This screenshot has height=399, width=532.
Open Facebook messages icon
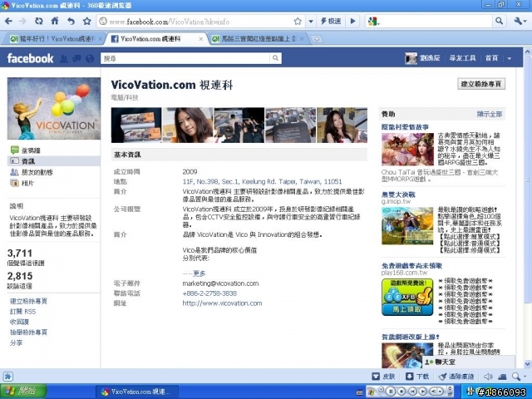tap(76, 59)
